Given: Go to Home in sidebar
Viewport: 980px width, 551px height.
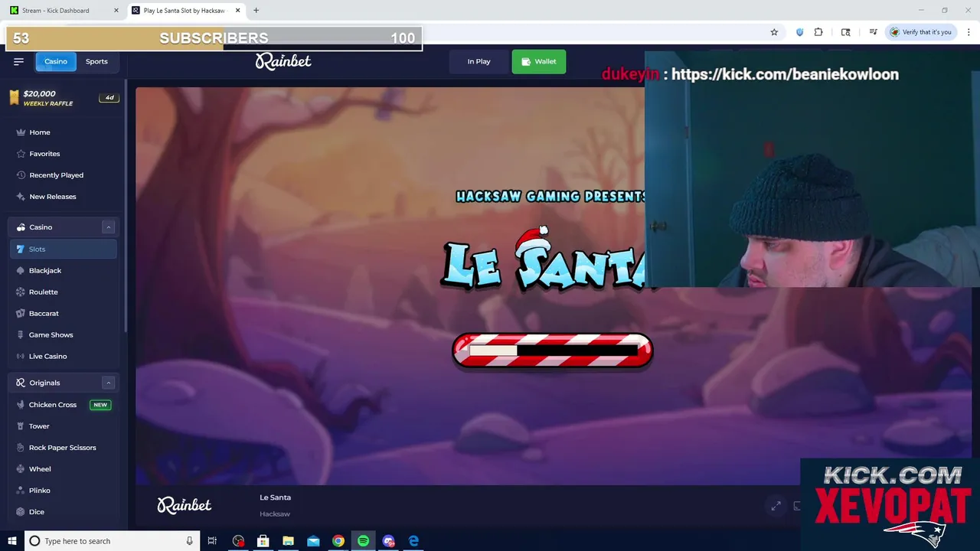Looking at the screenshot, I should [40, 132].
